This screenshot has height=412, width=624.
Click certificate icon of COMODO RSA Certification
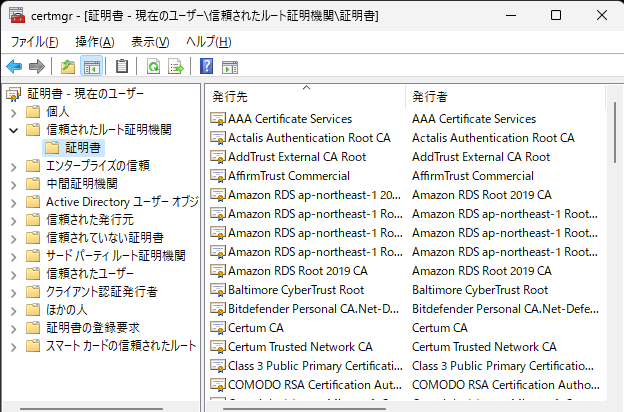coord(218,385)
